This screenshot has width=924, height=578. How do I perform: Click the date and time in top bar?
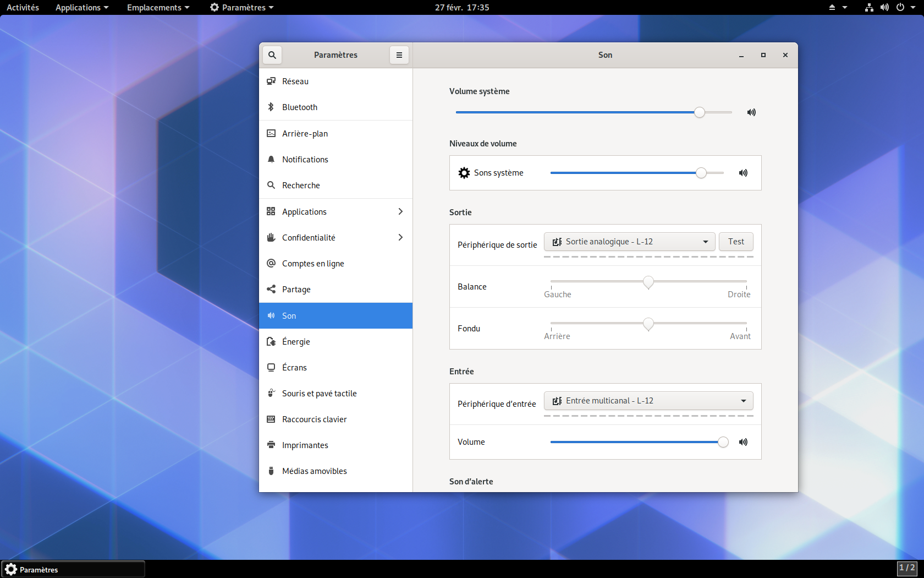pyautogui.click(x=462, y=8)
